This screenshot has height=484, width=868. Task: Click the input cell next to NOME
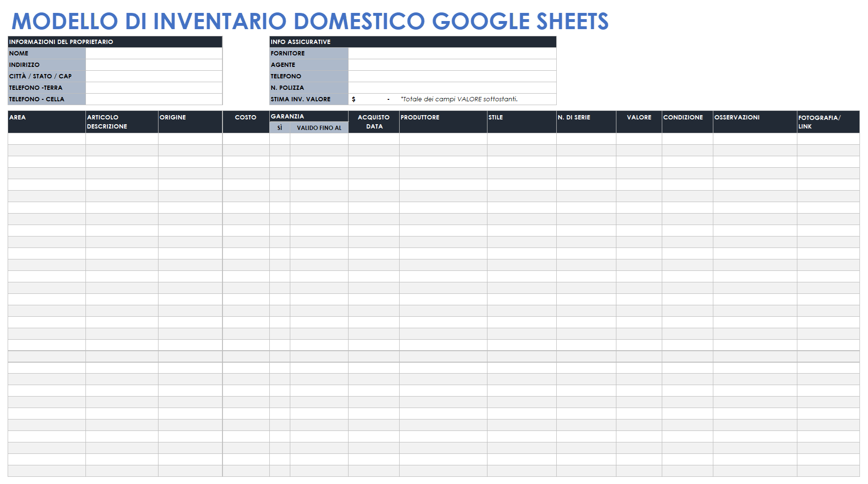click(154, 54)
